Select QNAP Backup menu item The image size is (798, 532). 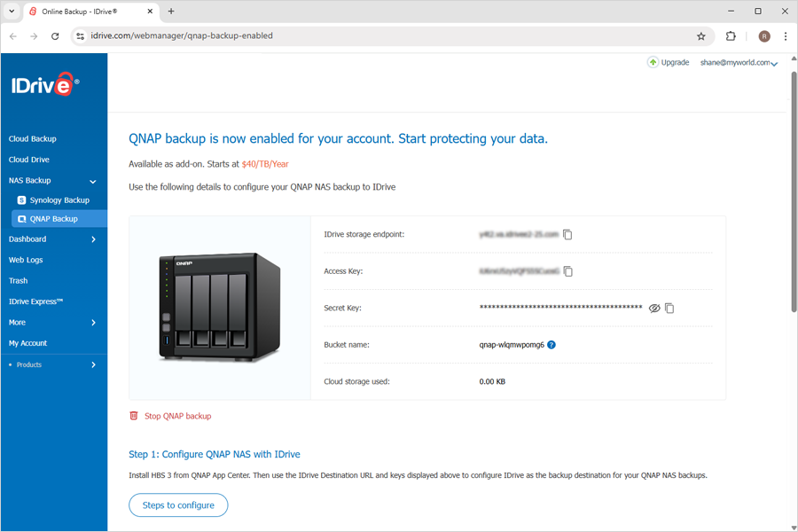[59, 219]
